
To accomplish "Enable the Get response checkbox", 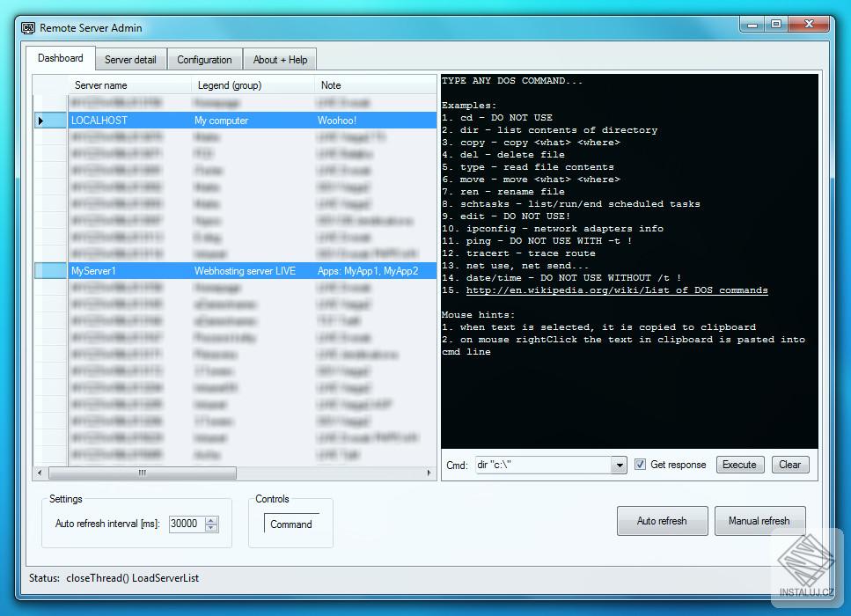I will click(x=640, y=465).
